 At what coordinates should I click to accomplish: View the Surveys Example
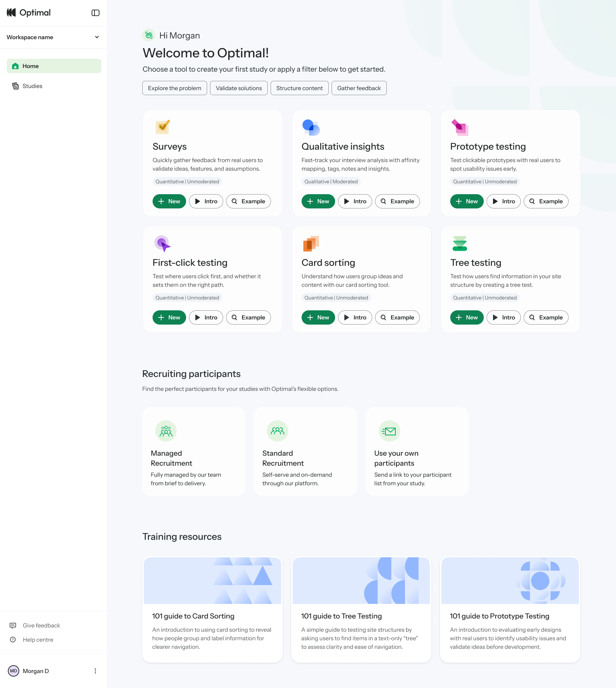248,201
